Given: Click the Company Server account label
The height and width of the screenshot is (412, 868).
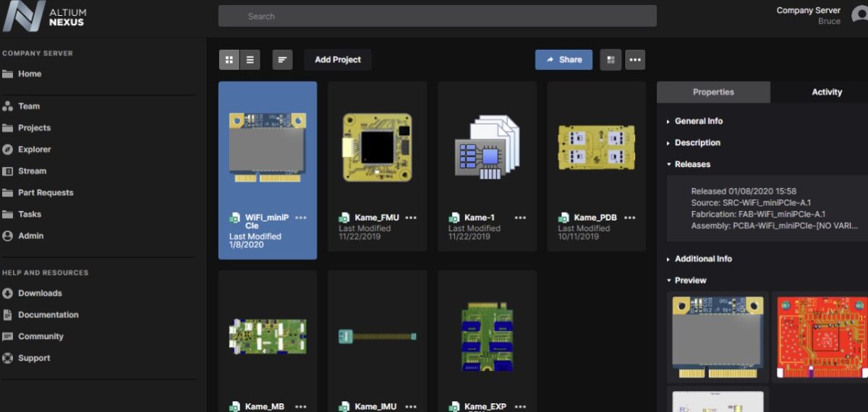Looking at the screenshot, I should [x=808, y=11].
